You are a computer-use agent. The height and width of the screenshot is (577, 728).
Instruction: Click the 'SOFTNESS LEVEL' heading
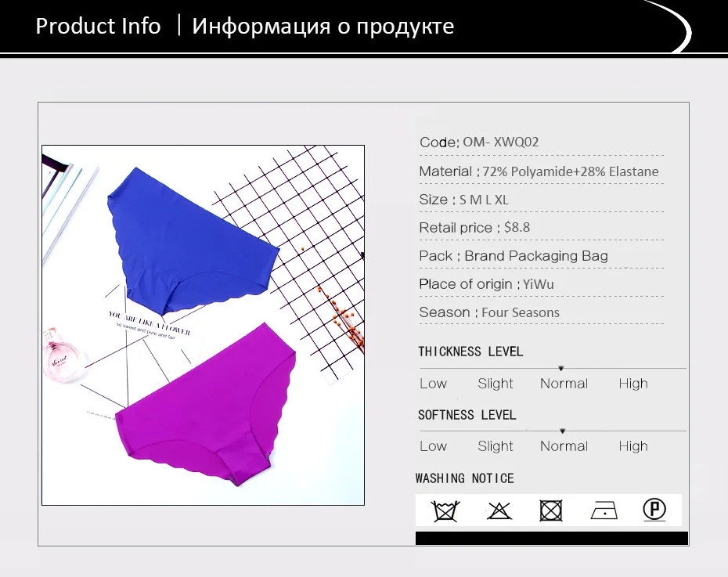click(467, 415)
